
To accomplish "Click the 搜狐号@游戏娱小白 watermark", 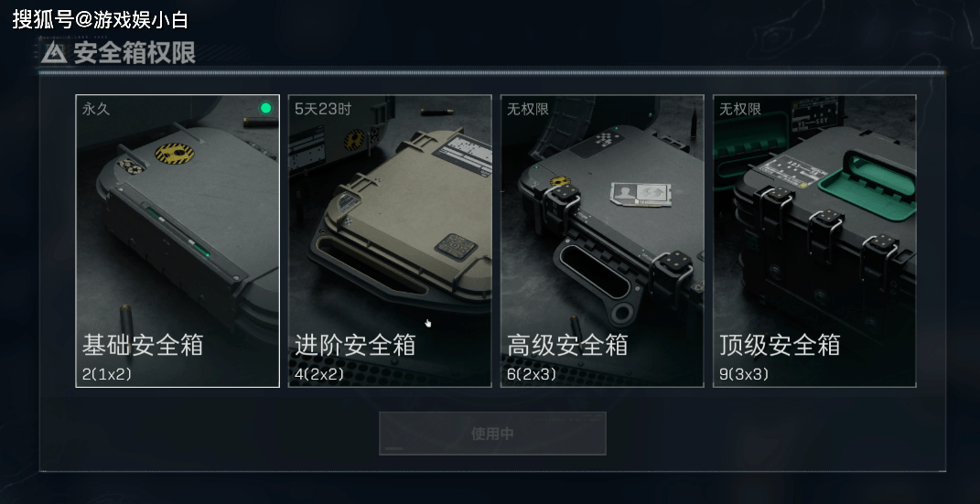I will pos(100,19).
